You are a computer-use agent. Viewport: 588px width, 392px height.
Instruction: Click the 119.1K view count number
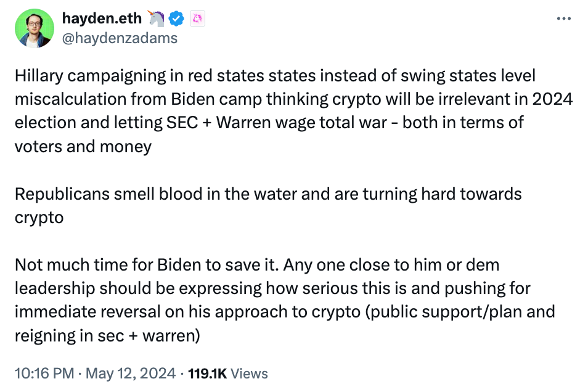pyautogui.click(x=207, y=374)
